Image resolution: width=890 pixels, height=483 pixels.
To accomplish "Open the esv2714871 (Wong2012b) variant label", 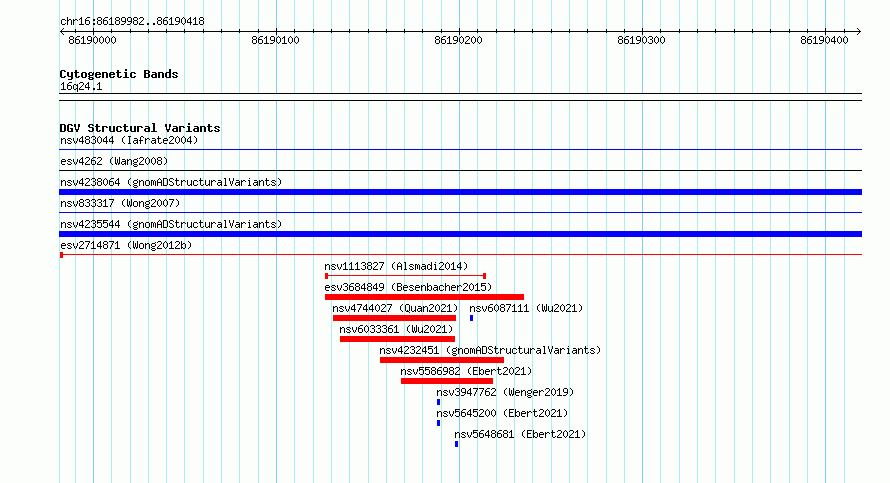I will pyautogui.click(x=126, y=245).
